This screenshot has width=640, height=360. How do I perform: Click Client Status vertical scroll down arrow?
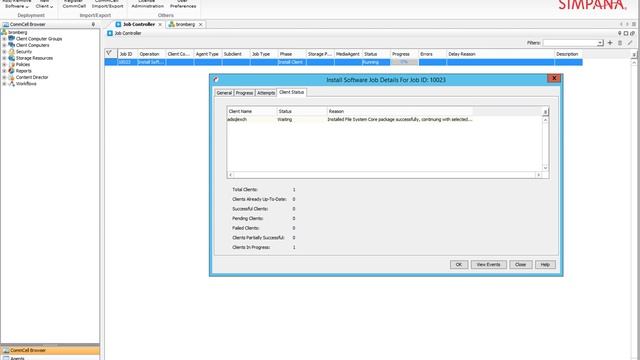coord(545,168)
